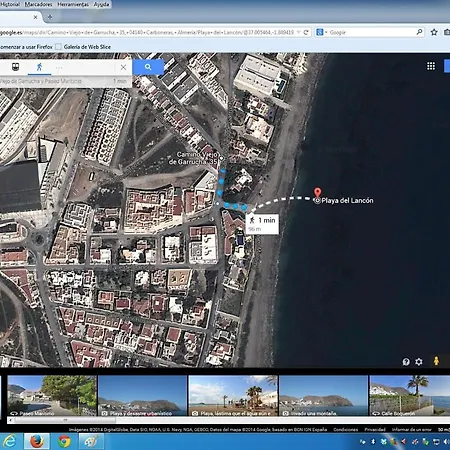
Task: Click the blue Maps search button
Action: pyautogui.click(x=148, y=67)
